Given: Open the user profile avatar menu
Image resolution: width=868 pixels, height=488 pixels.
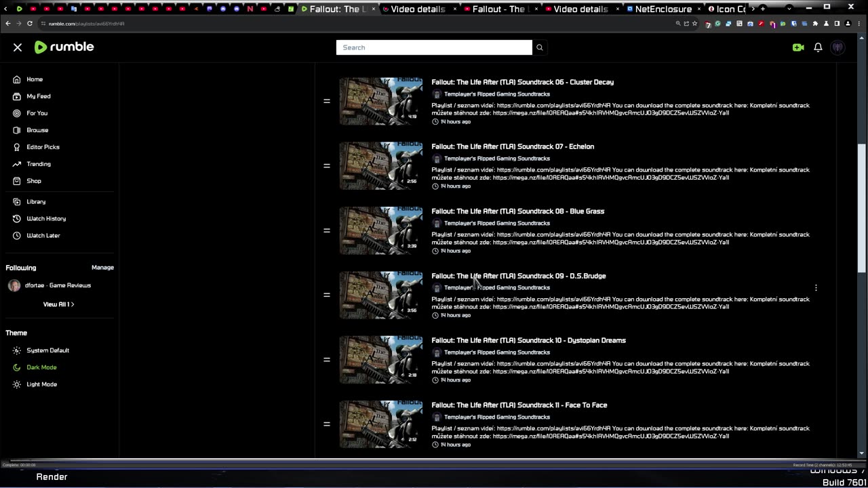Looking at the screenshot, I should (x=838, y=47).
